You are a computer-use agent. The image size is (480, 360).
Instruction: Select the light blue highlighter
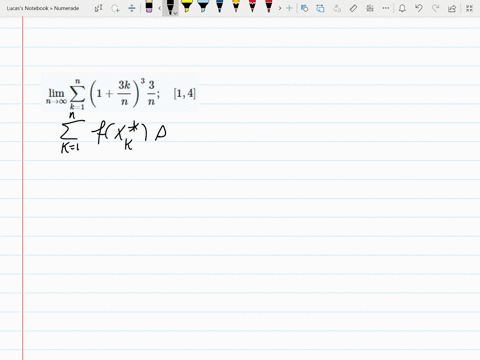coord(203,7)
